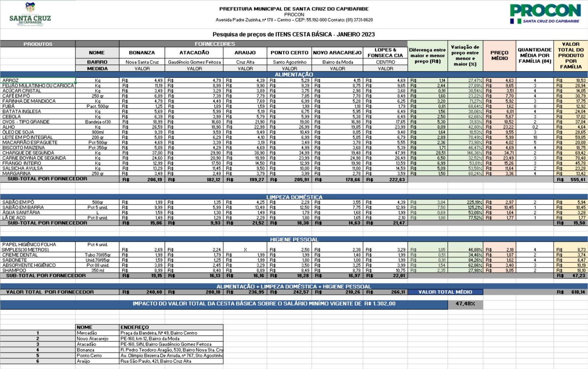Select the CAFÉ EM PÓ cell
Viewport: 588px width, 369px height.
click(x=38, y=96)
